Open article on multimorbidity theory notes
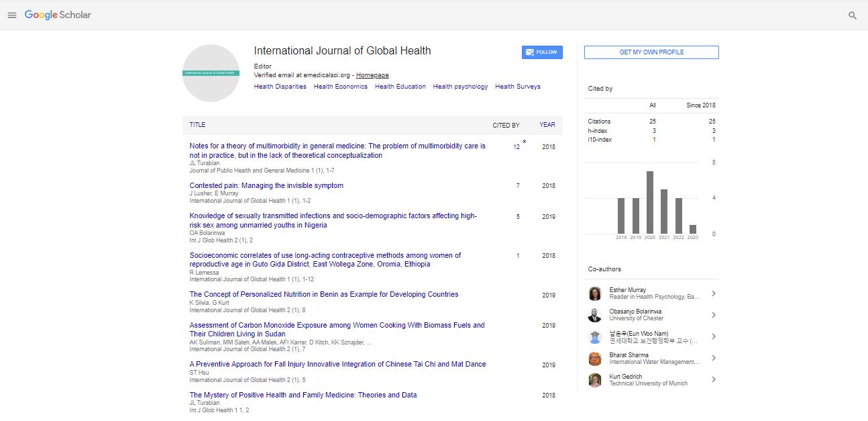Image resolution: width=868 pixels, height=421 pixels. click(x=337, y=150)
